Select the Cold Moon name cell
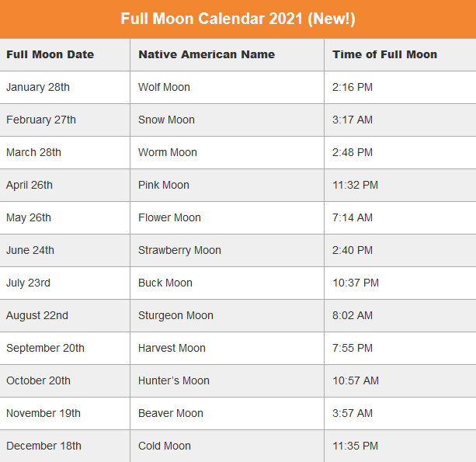Image resolution: width=476 pixels, height=462 pixels. coord(165,446)
